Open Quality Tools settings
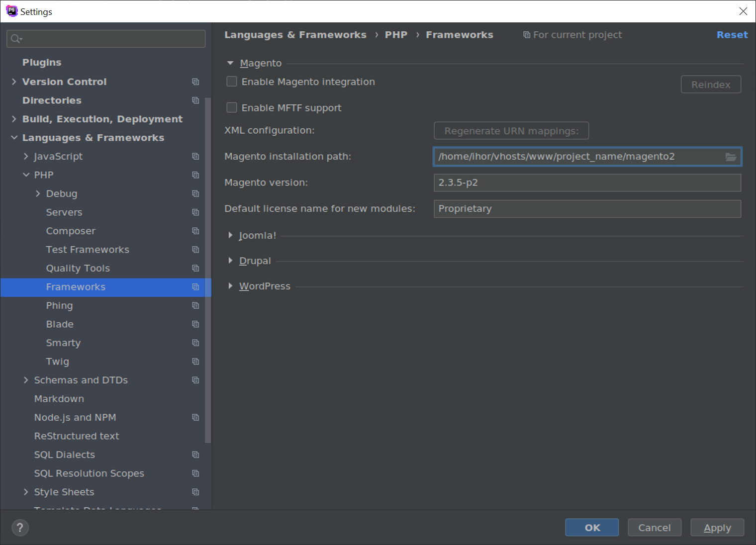Image resolution: width=756 pixels, height=545 pixels. (x=78, y=268)
